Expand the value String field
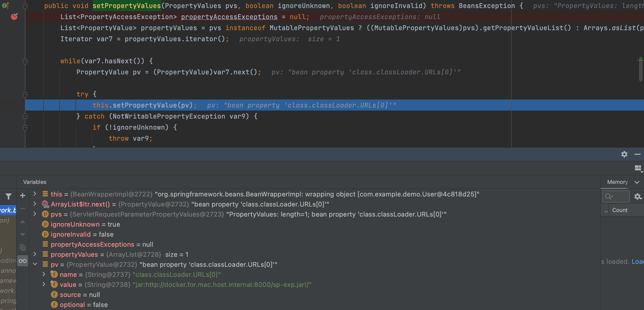Image resolution: width=644 pixels, height=310 pixels. click(44, 284)
